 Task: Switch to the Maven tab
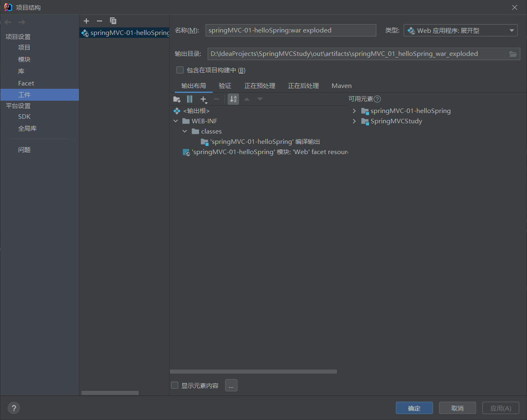click(342, 86)
